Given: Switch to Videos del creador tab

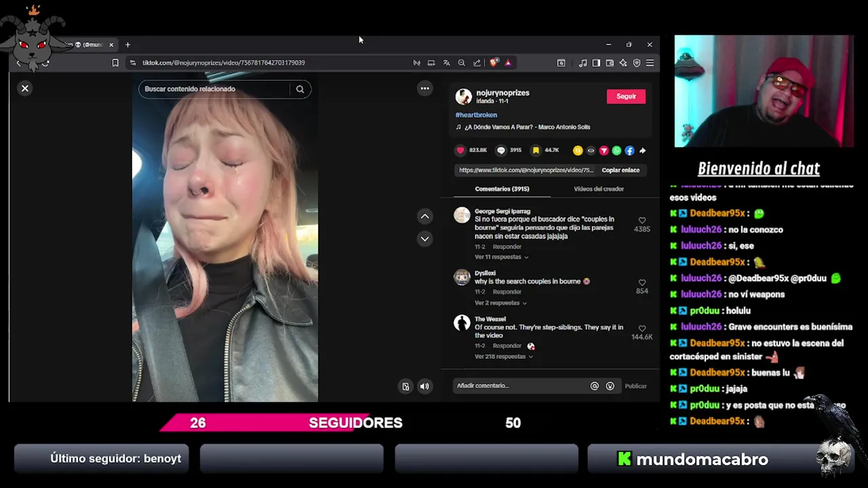Looking at the screenshot, I should tap(599, 189).
